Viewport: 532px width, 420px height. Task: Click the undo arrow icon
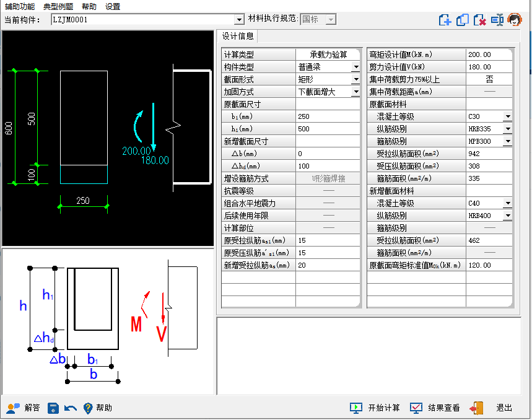[x=70, y=408]
